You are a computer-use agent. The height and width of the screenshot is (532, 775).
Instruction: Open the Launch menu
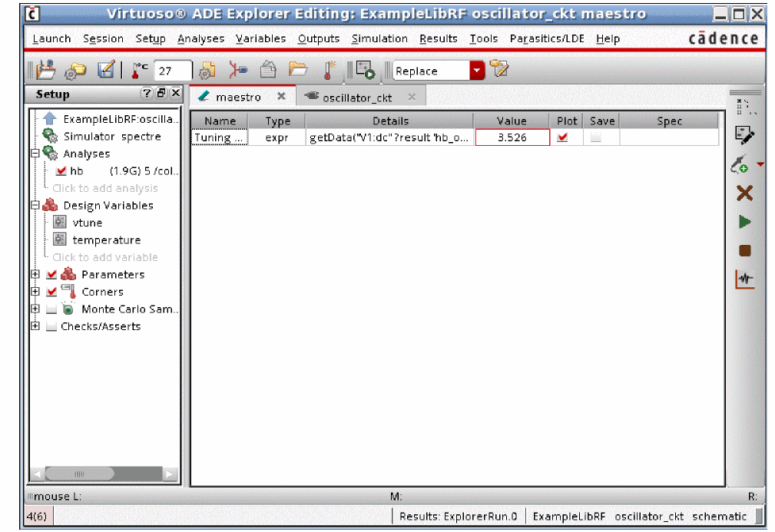(51, 38)
